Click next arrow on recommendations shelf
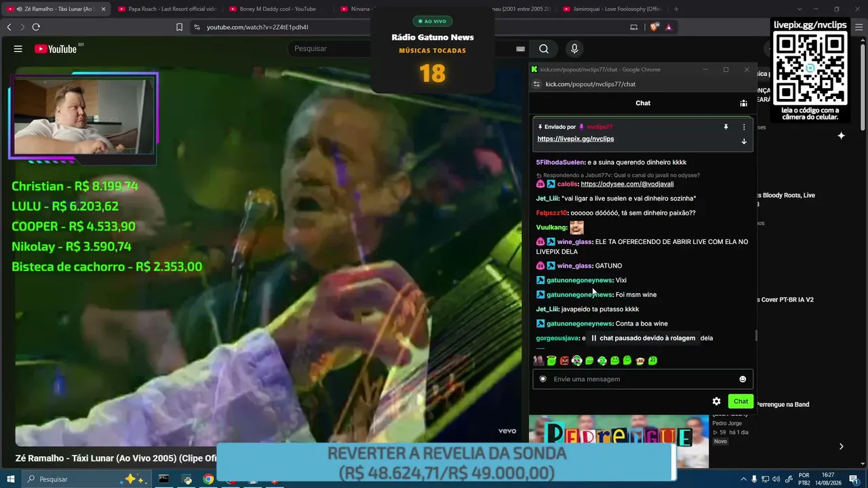Viewport: 868px width, 488px height. pyautogui.click(x=841, y=446)
